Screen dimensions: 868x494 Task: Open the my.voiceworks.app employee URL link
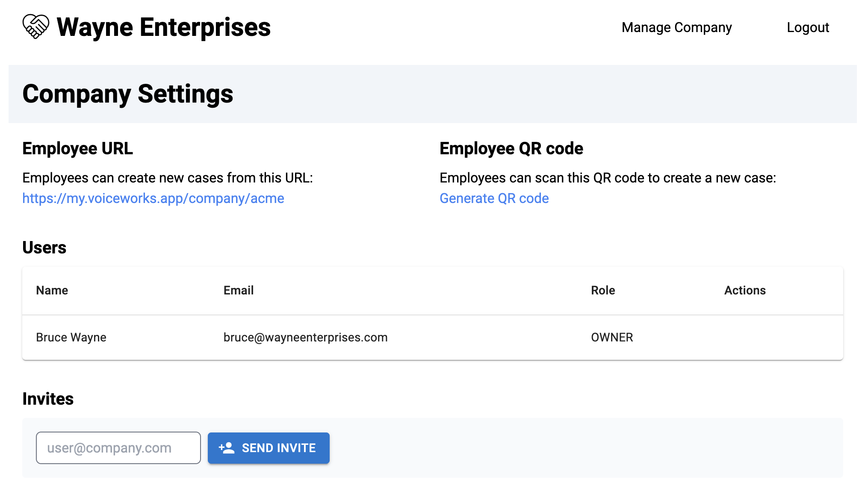coord(153,198)
